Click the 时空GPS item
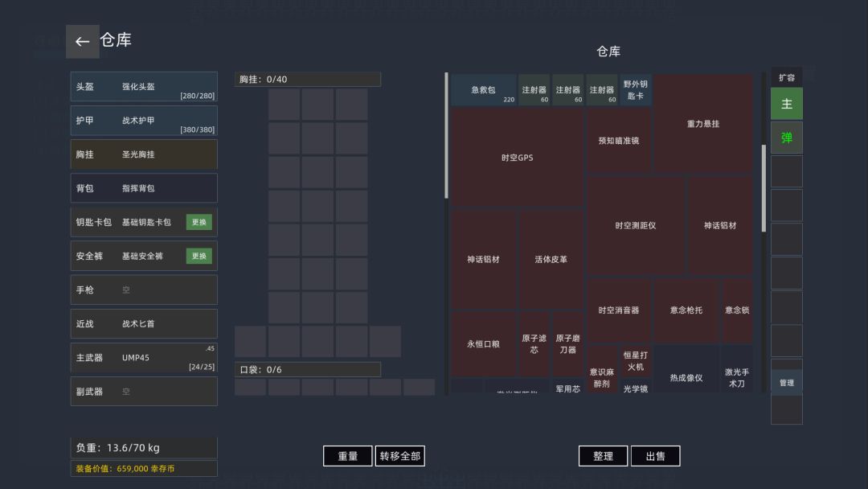The image size is (868, 489). coord(518,158)
